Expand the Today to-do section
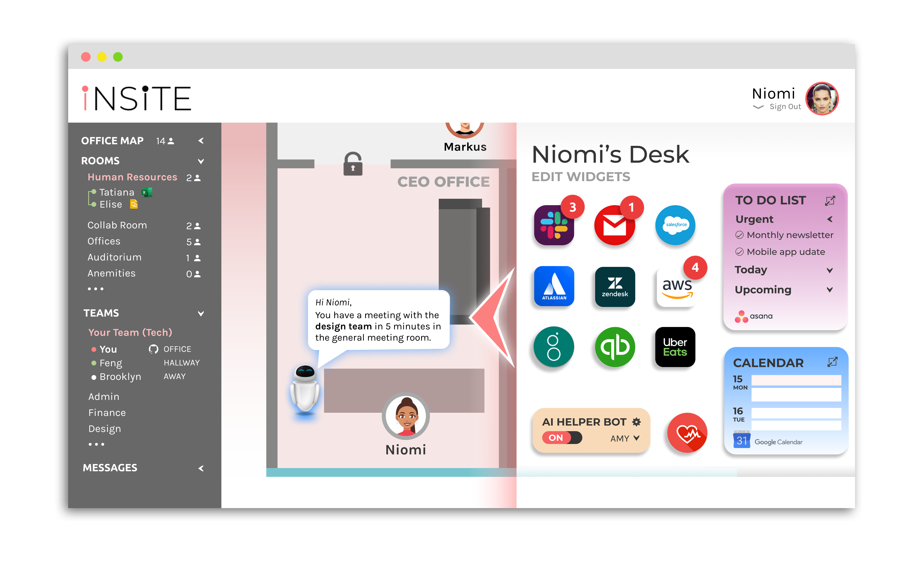 click(x=830, y=270)
